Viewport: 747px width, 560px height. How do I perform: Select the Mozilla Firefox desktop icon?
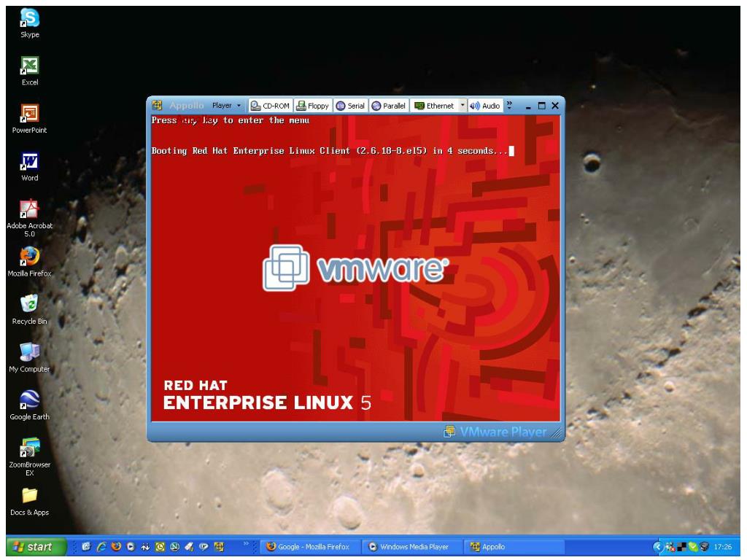(x=29, y=262)
